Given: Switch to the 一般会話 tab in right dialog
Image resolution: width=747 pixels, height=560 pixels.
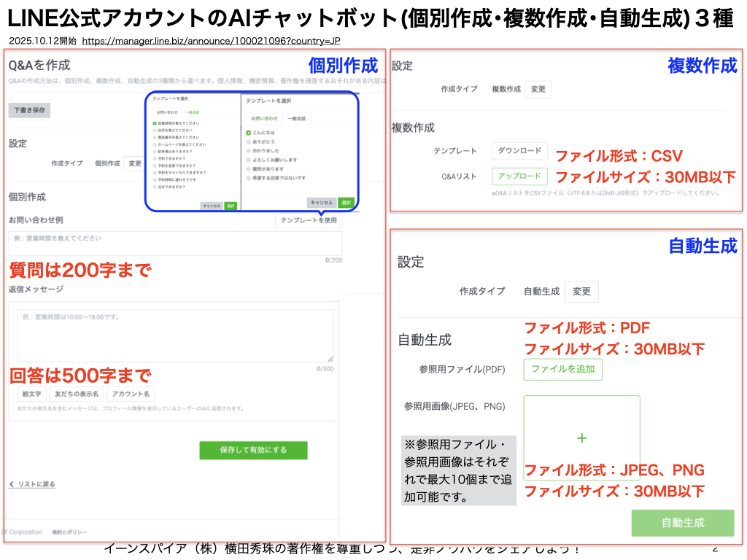Looking at the screenshot, I should pos(296,118).
